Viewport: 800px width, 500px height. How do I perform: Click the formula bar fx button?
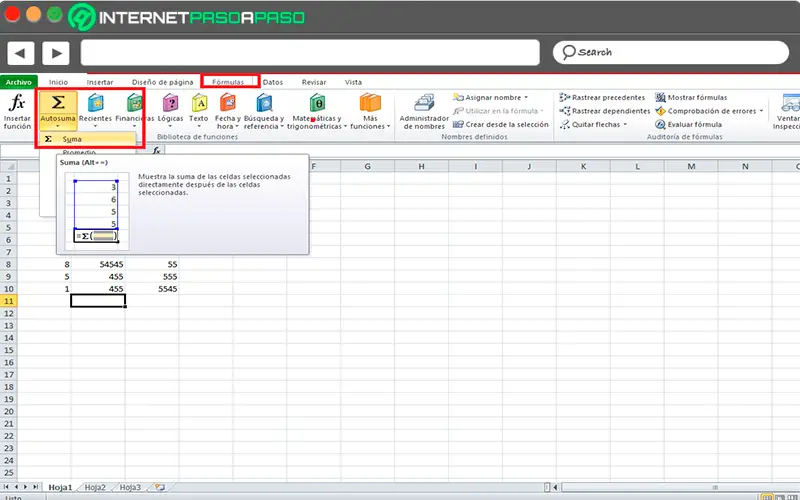tap(156, 151)
